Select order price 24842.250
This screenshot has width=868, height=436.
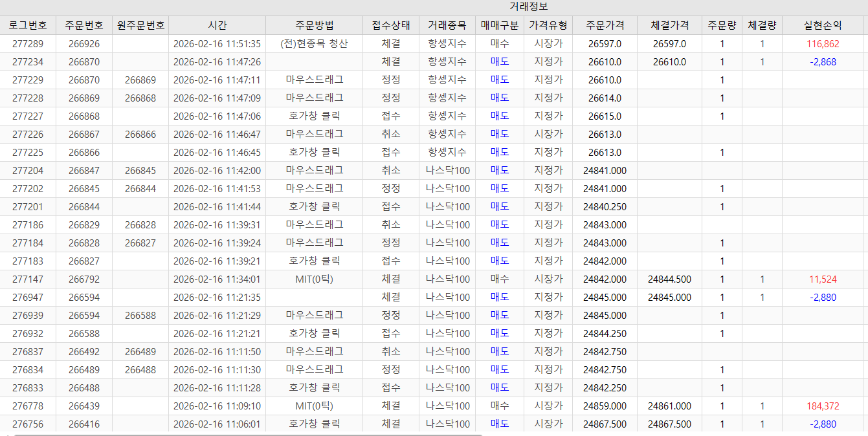[605, 388]
